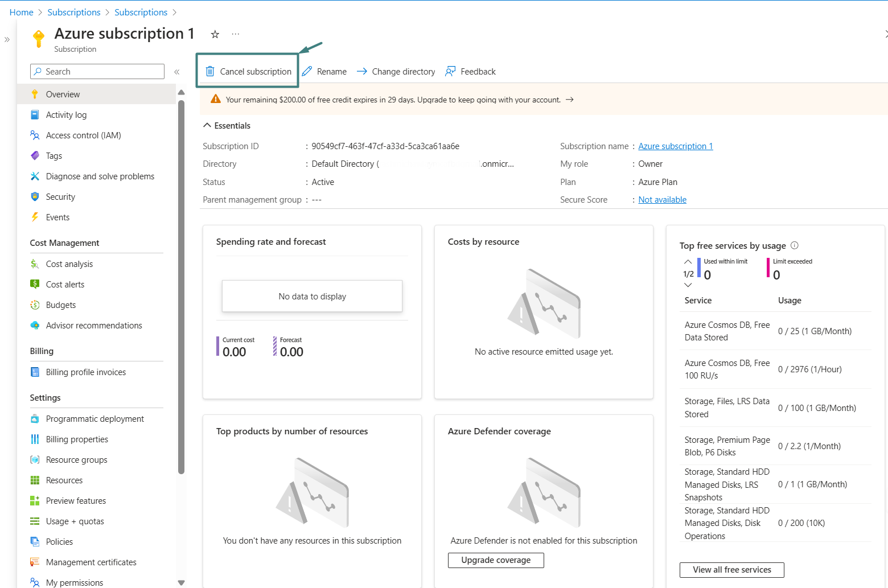Click the Management certificates icon
The height and width of the screenshot is (588, 888).
pos(35,562)
